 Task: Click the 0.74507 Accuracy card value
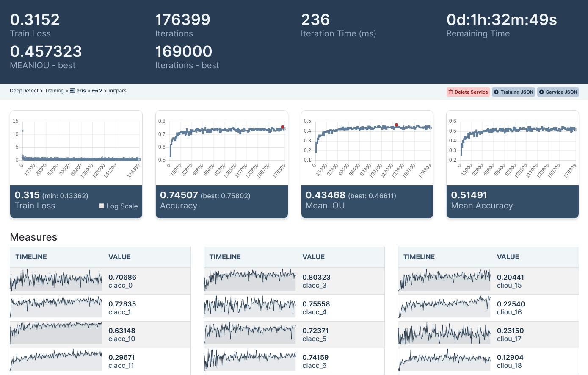179,195
